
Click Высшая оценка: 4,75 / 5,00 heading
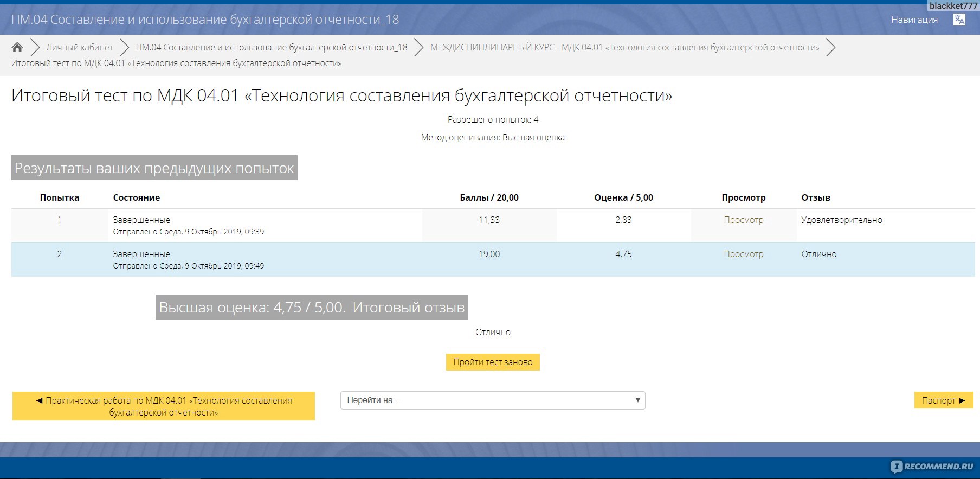(x=312, y=307)
